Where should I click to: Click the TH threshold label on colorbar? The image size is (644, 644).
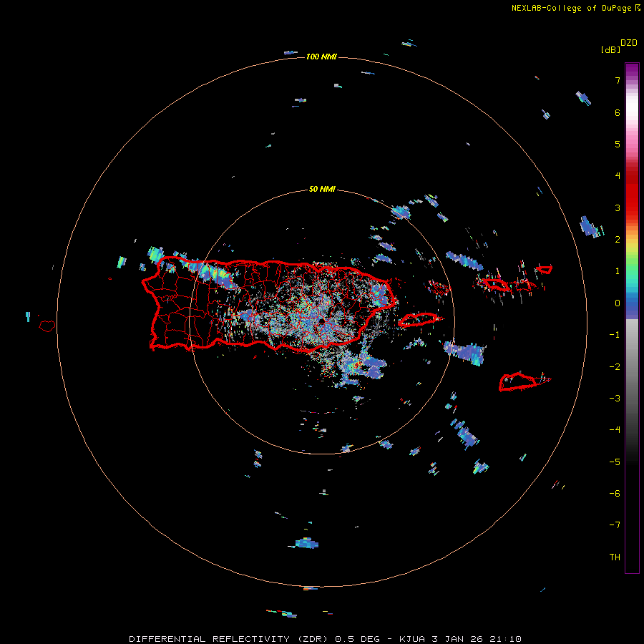(x=615, y=557)
